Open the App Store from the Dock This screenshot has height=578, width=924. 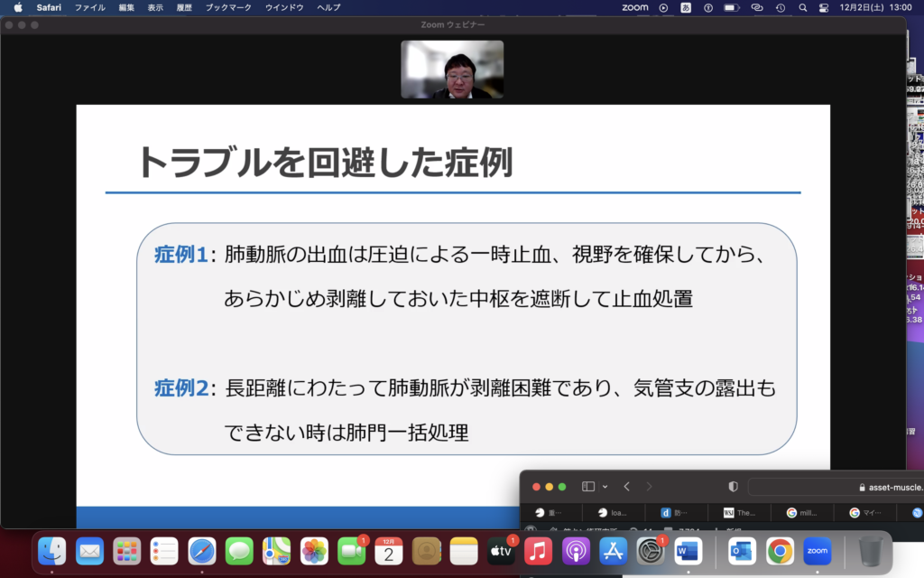coord(613,550)
